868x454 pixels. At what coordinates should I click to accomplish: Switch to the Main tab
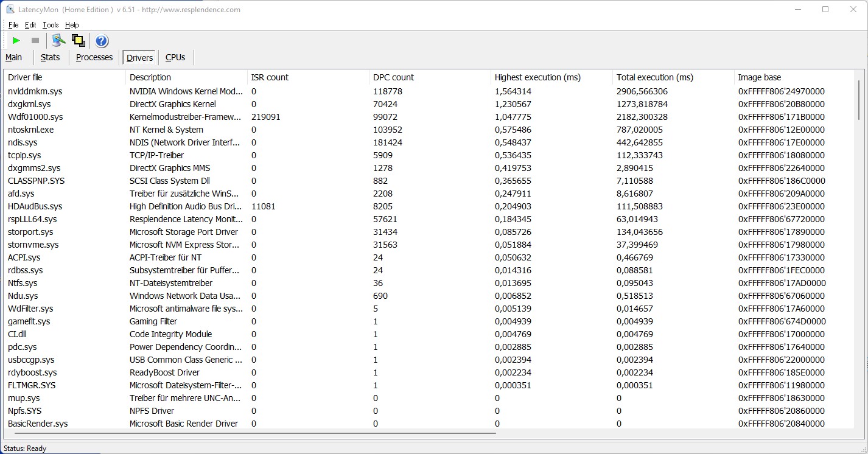[x=14, y=57]
